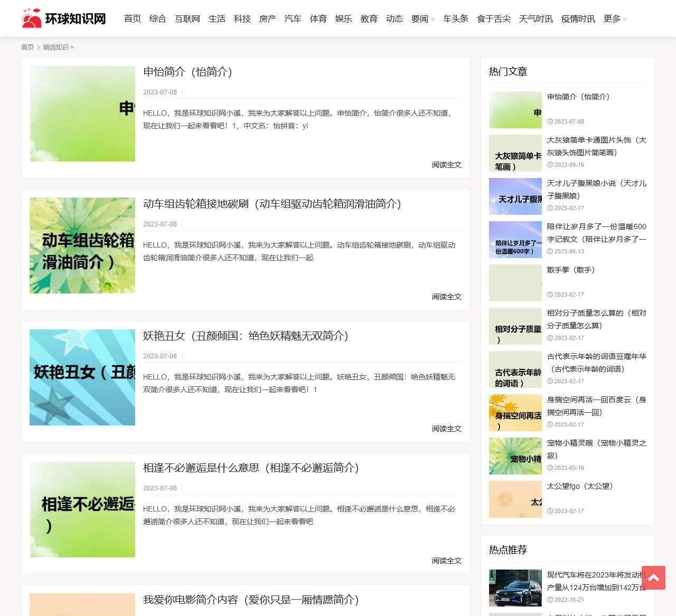Click the Hyundai car image in 热点推荐
The image size is (676, 616).
click(x=515, y=587)
